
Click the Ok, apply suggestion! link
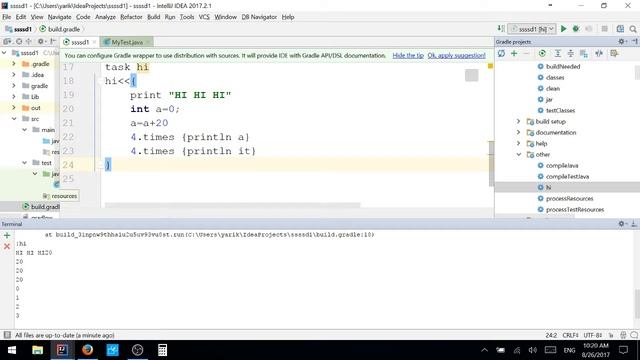point(456,56)
